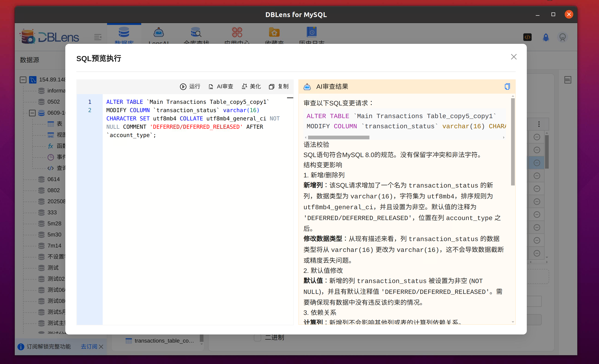Click the SQL snippet horizontal scrollbar
This screenshot has width=599, height=364.
point(339,137)
